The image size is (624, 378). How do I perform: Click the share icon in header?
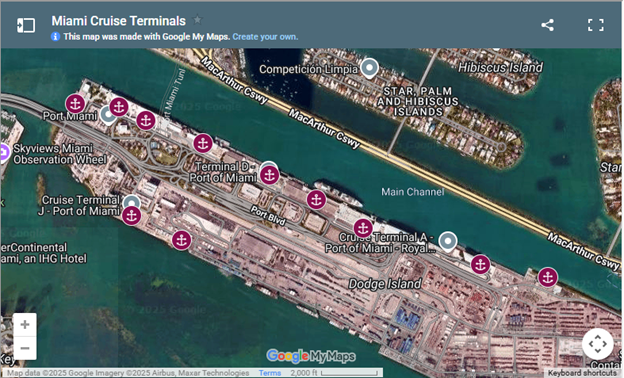coord(548,25)
